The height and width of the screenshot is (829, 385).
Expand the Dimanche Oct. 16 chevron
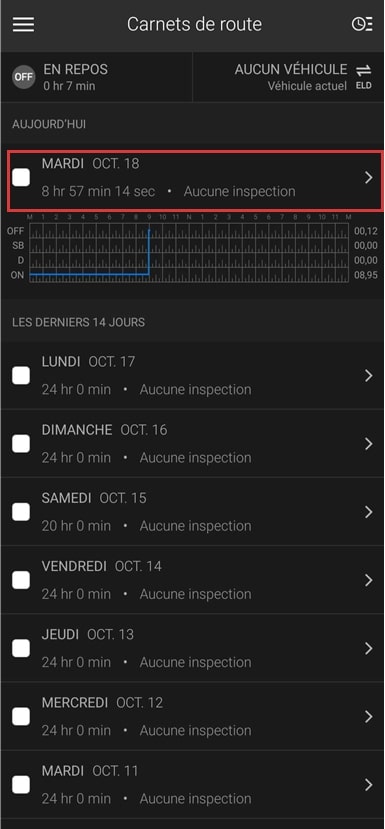(369, 444)
